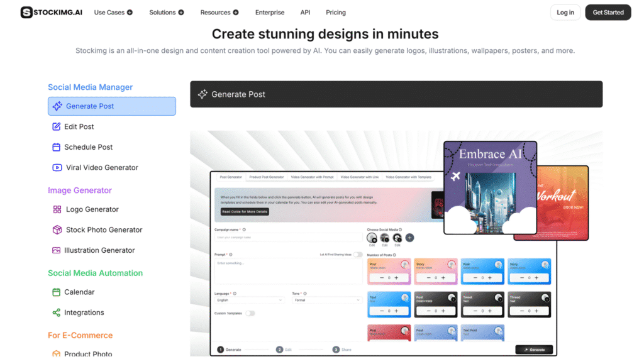Open the API link in the navigation
This screenshot has width=644, height=359.
click(x=305, y=13)
